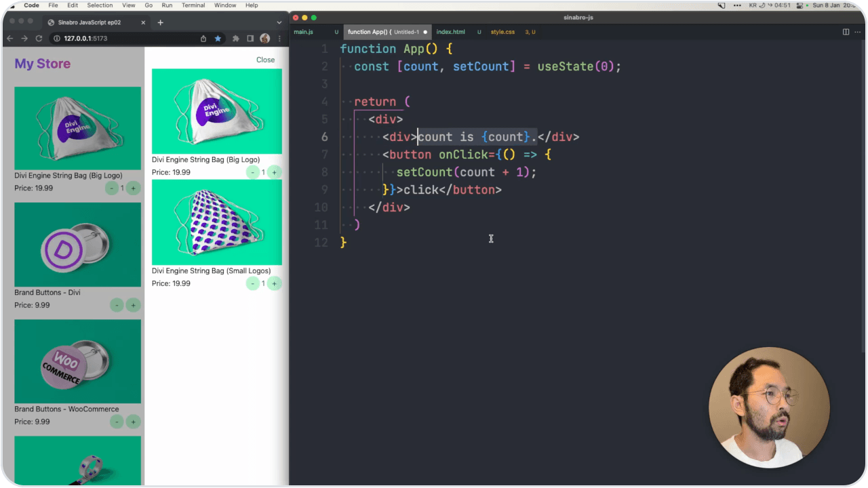Decrease Brand Buttons - Divi quantity
Screen dimensions: 868x488
[x=117, y=305]
